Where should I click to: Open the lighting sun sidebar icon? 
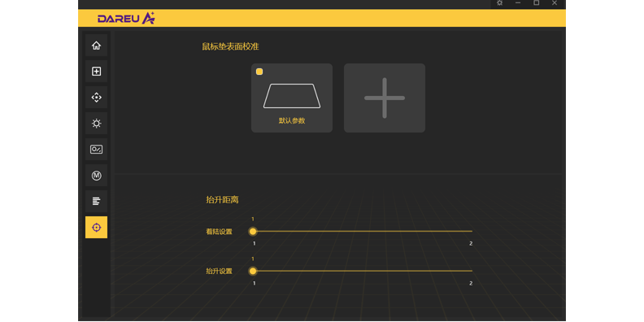[96, 124]
